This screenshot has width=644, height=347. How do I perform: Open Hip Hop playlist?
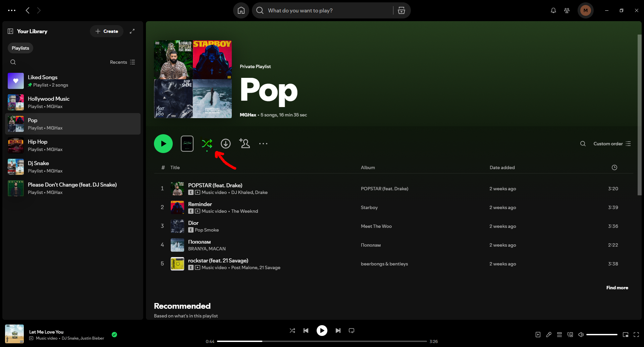(73, 145)
